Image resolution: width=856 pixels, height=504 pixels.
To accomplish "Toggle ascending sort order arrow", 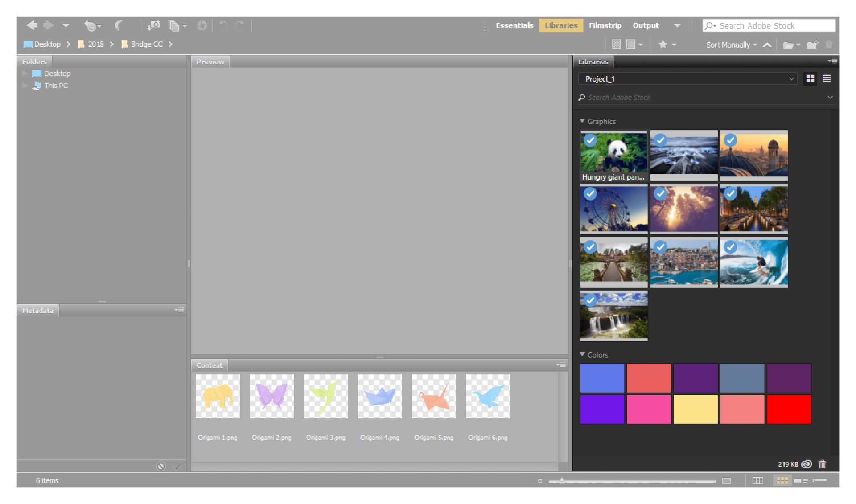I will coord(767,45).
